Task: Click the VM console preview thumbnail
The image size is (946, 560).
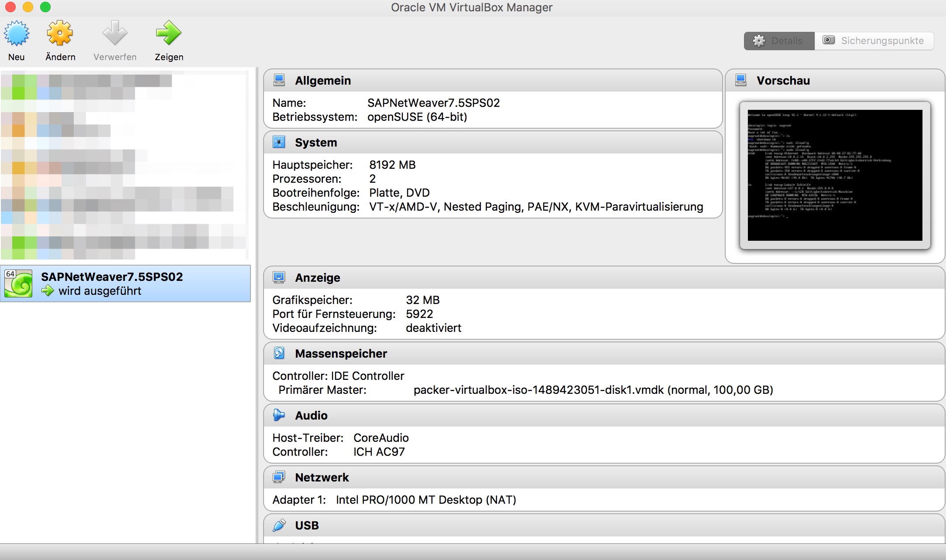Action: 835,175
